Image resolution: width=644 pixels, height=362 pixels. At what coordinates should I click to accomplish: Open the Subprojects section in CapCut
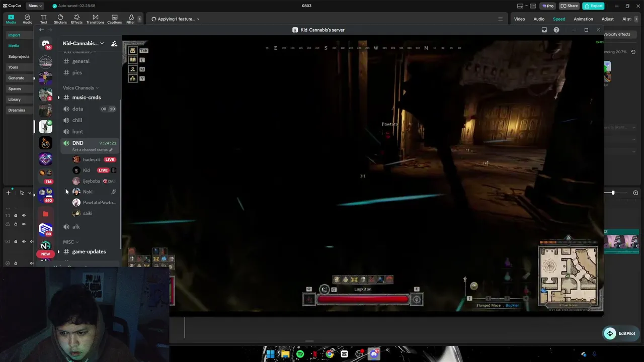pyautogui.click(x=19, y=57)
